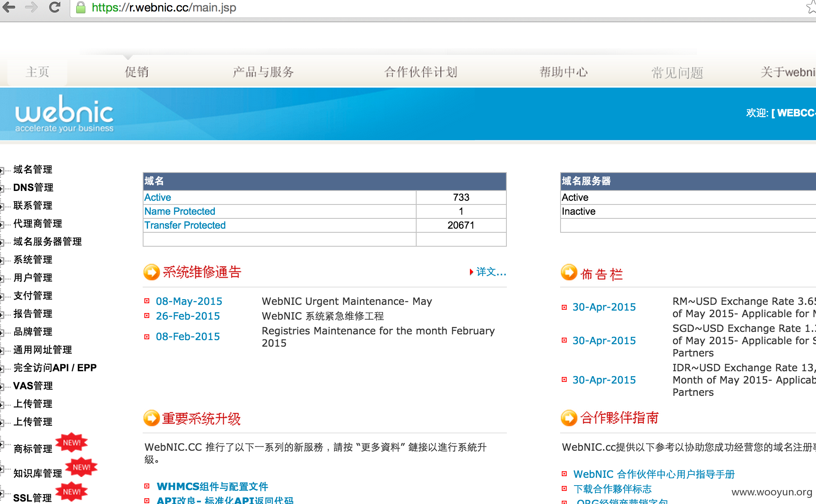The image size is (816, 504).
Task: Click the orange arrow icon beside 重要系统升级
Action: (151, 418)
